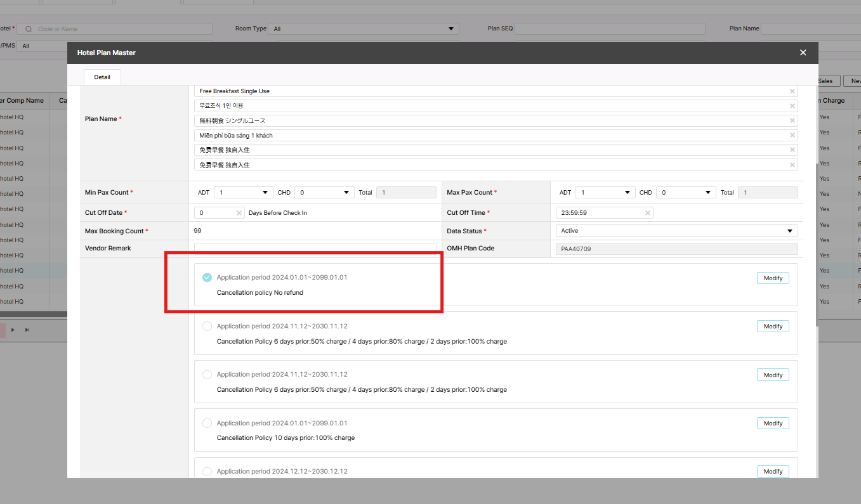Select the 2024.12.12~2030.12.12 application period radio
The width and height of the screenshot is (861, 504).
pos(207,472)
